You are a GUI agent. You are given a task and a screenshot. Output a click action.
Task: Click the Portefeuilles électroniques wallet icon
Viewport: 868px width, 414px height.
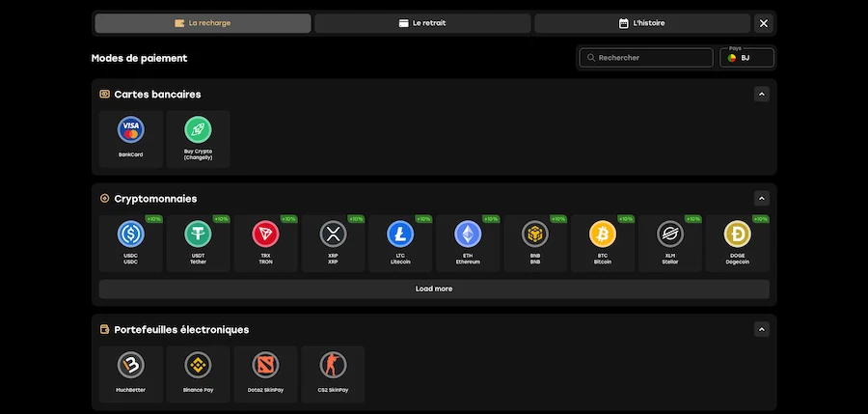[x=104, y=329]
